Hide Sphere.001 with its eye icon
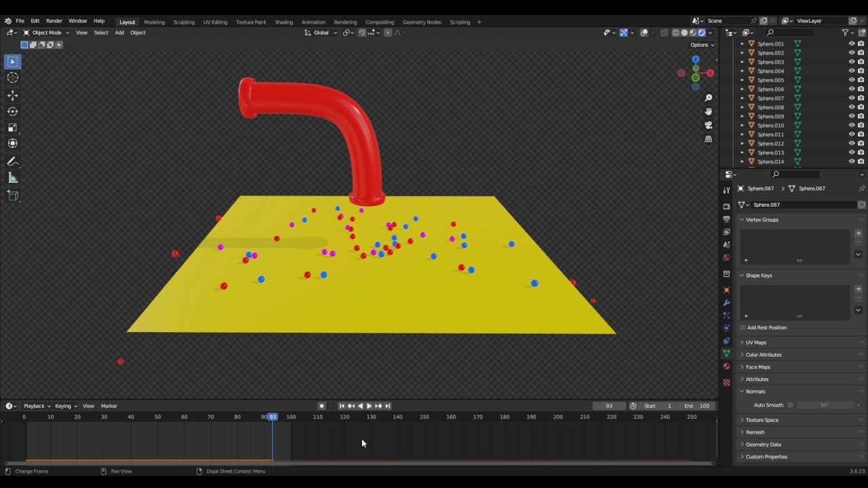The width and height of the screenshot is (868, 488). coord(852,43)
